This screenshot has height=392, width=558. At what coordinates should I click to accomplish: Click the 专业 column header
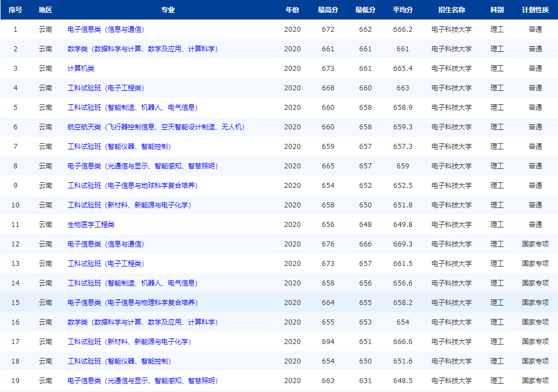click(x=168, y=10)
